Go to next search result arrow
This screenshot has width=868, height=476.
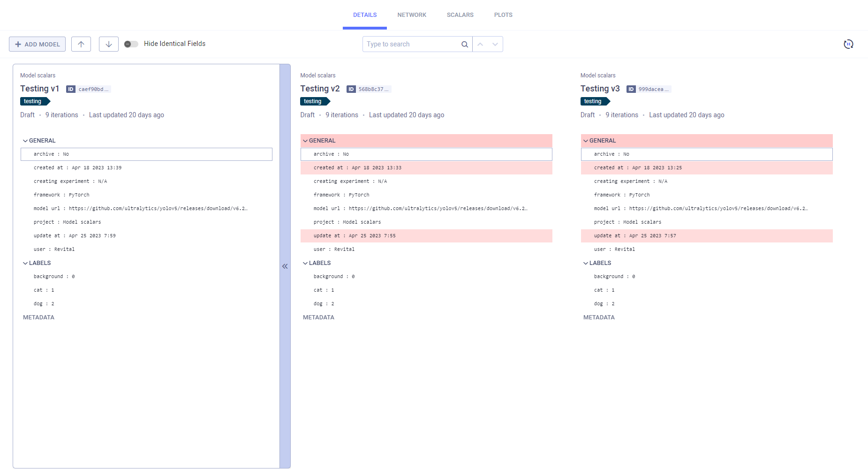(495, 44)
